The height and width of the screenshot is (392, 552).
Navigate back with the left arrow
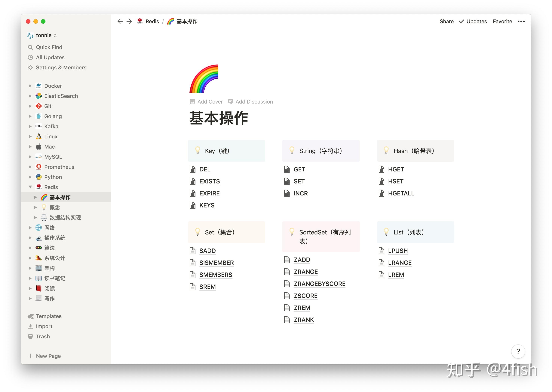(x=120, y=21)
